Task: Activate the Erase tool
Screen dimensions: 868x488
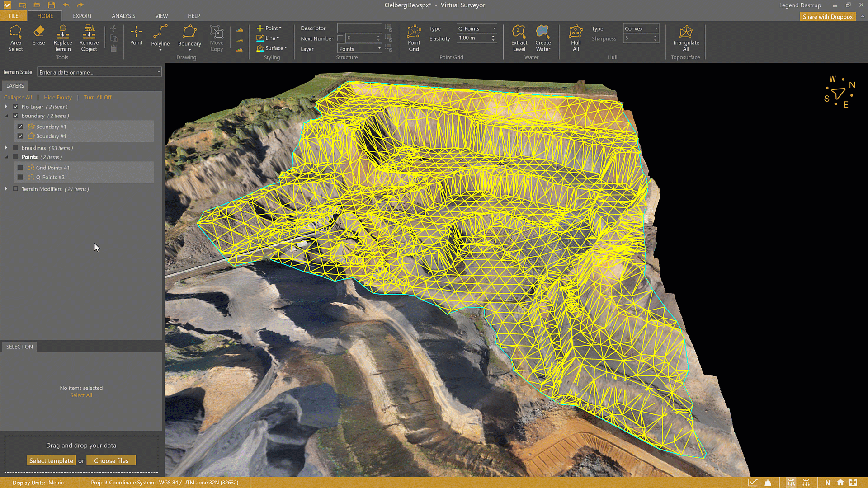Action: (38, 35)
